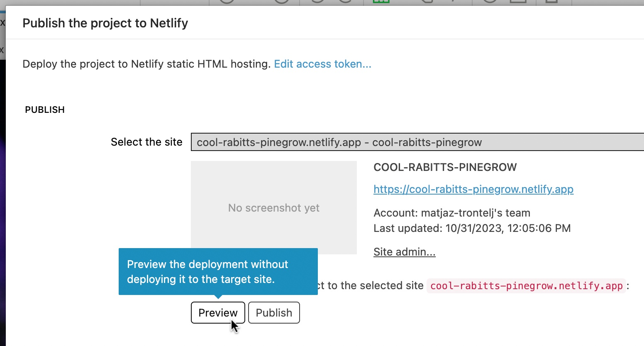Click the PUBLISH section heading
The width and height of the screenshot is (644, 346).
pos(45,110)
